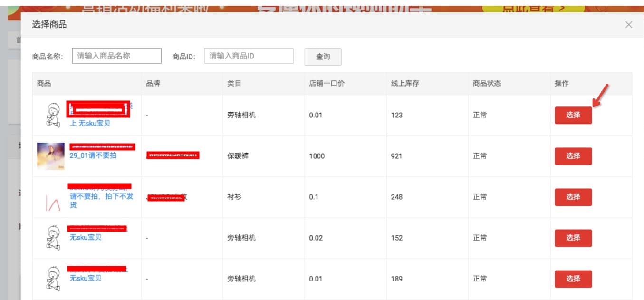Click 选择 on the last product row
Viewport: 644px width, 300px height.
click(573, 279)
